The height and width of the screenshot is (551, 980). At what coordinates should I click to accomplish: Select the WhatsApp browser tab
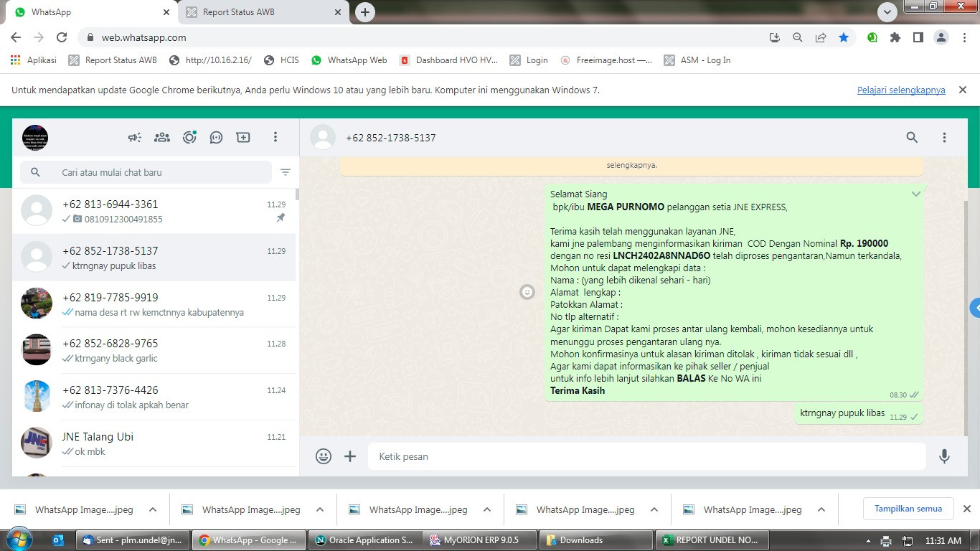[92, 12]
